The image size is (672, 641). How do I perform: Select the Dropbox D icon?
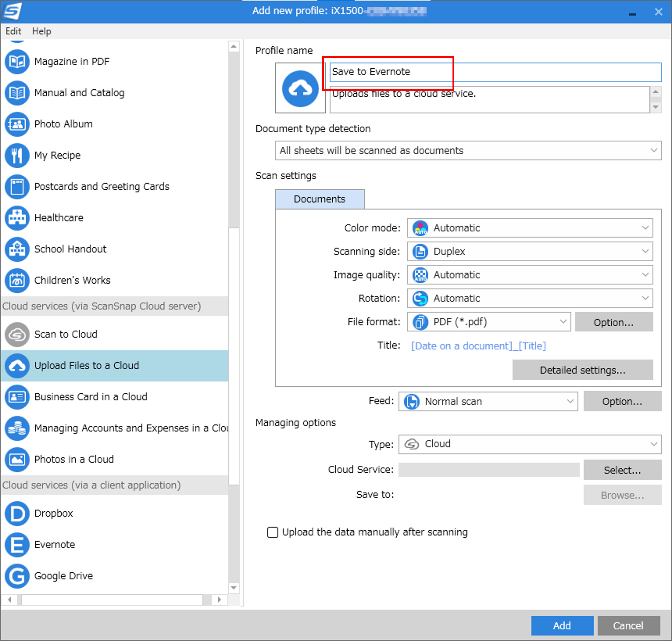tap(17, 514)
